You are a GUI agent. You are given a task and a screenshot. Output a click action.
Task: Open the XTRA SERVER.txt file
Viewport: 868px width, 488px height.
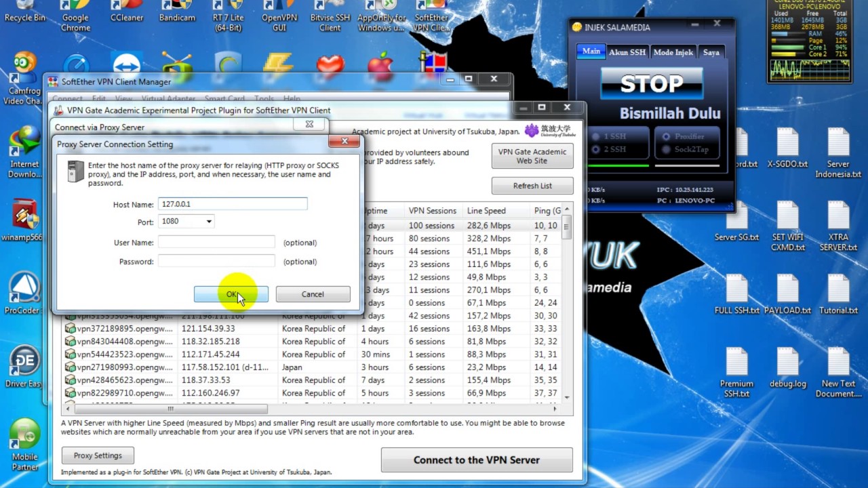[838, 226]
